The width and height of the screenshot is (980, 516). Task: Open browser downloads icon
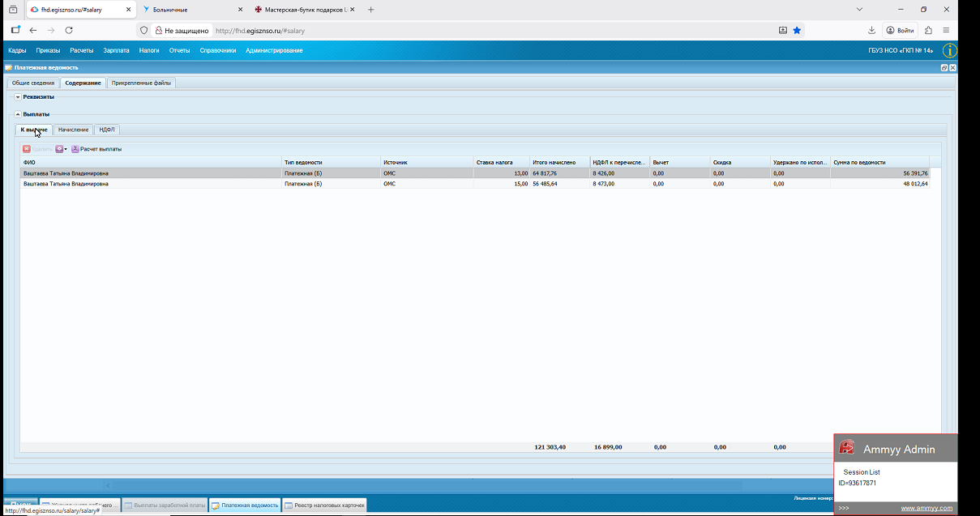(871, 30)
